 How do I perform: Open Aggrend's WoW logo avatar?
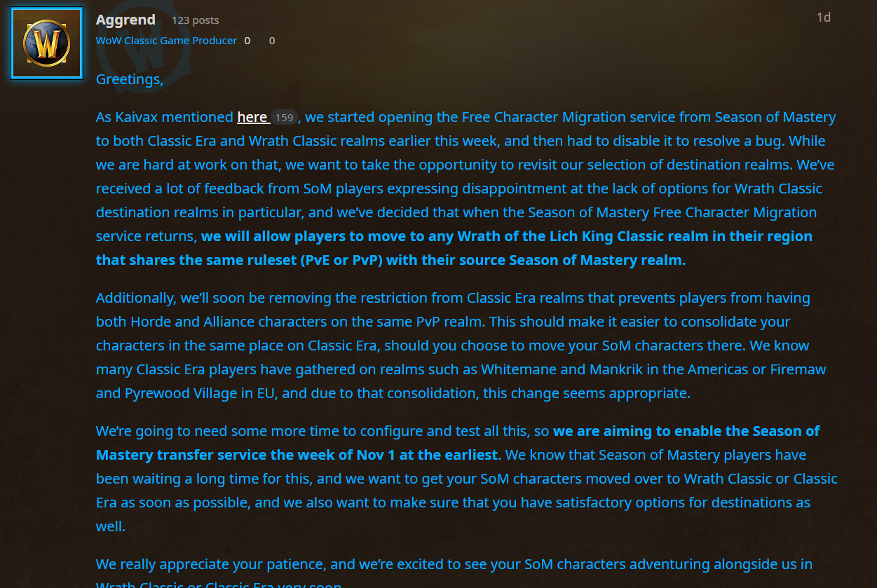pos(47,43)
